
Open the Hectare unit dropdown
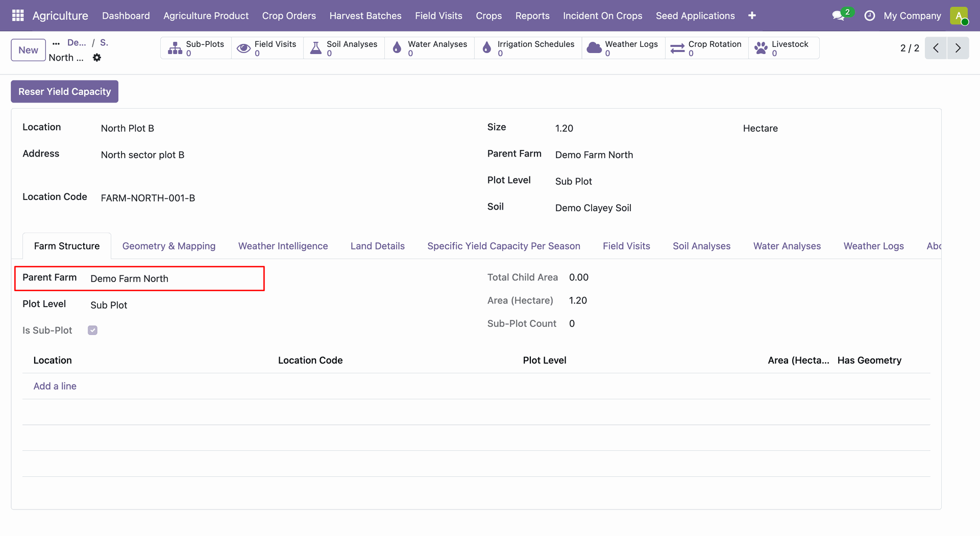click(836, 128)
